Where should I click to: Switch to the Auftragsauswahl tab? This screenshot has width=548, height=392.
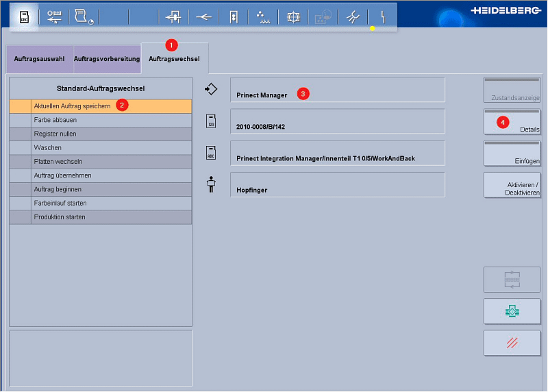tap(39, 59)
